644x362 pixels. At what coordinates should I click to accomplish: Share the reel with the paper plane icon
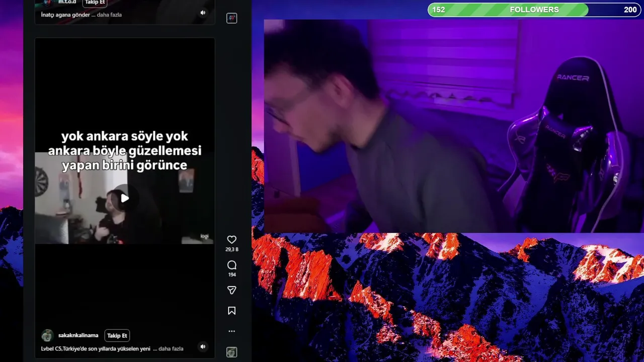click(231, 290)
